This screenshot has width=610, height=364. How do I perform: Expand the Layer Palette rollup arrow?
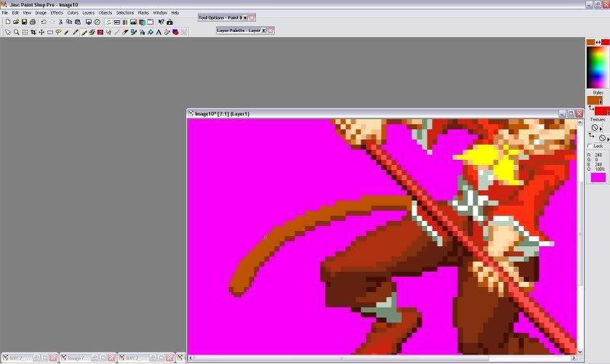pos(264,31)
